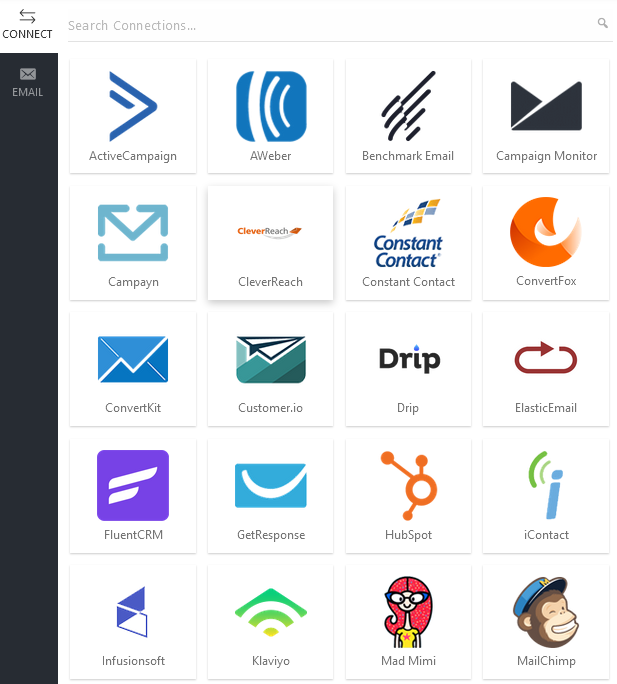The width and height of the screenshot is (617, 684).
Task: Click the search magnifier icon
Action: (603, 23)
